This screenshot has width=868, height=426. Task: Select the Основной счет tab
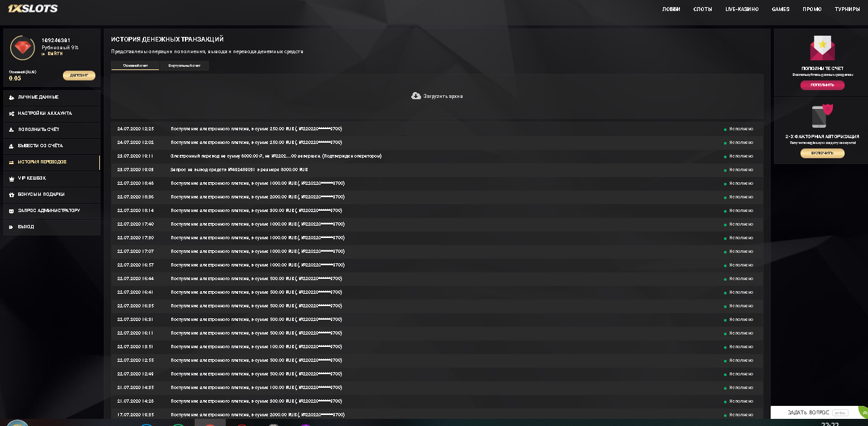(135, 65)
